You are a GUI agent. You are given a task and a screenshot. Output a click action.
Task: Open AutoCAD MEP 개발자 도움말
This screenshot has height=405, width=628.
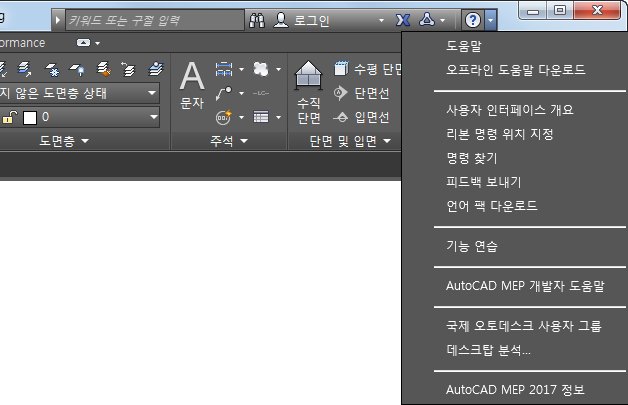[x=525, y=286]
